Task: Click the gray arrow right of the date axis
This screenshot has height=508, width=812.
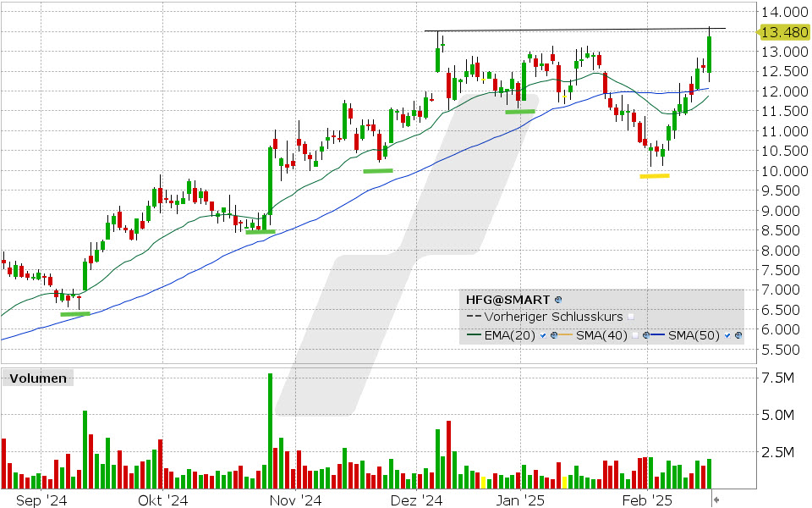Action: 716,500
